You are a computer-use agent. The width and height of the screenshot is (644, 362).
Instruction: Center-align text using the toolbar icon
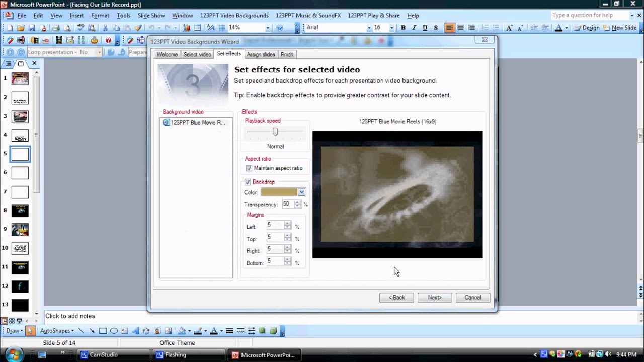460,28
